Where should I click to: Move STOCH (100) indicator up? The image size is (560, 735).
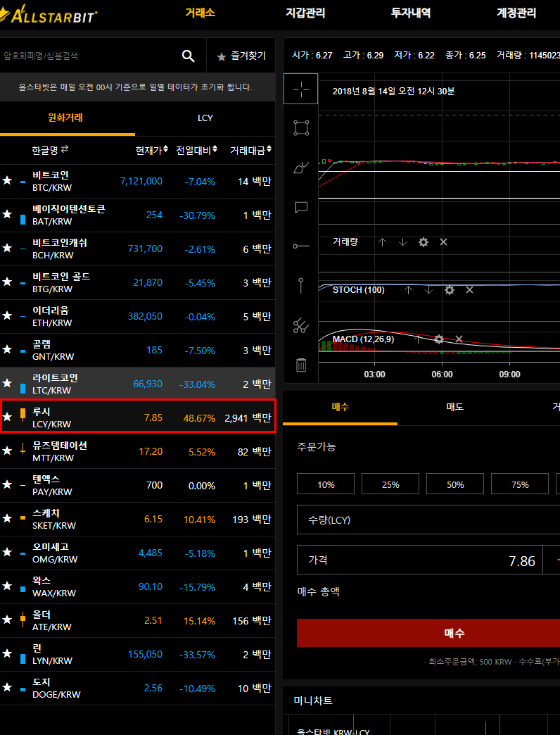[408, 290]
